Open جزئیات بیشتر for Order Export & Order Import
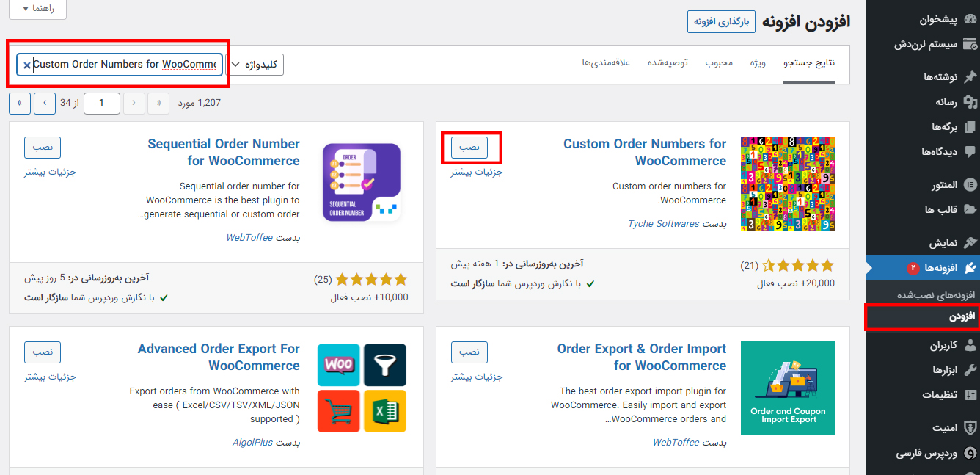This screenshot has width=980, height=475. pyautogui.click(x=477, y=377)
